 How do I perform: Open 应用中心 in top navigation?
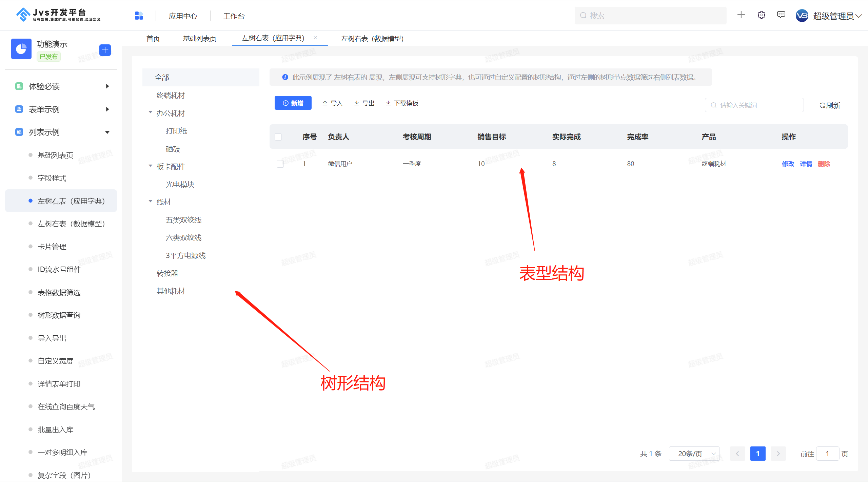pos(183,16)
